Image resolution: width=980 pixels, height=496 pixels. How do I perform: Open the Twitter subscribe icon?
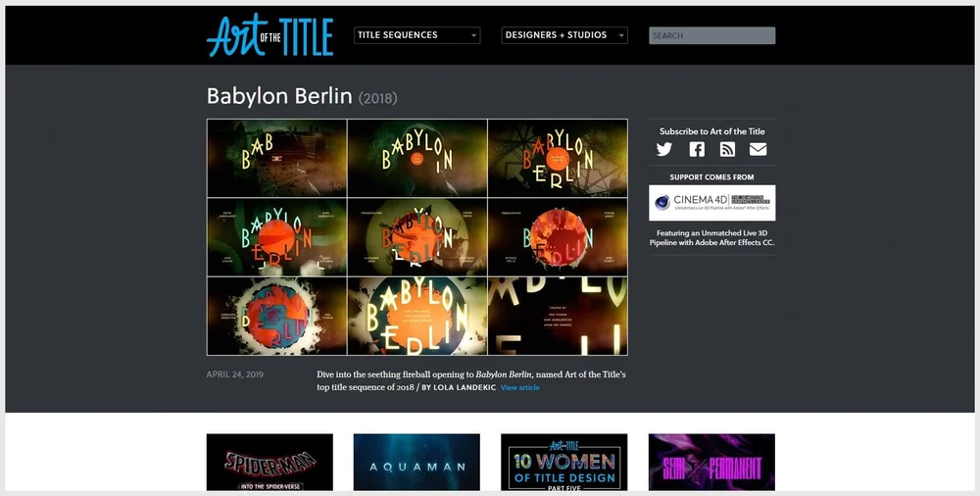tap(664, 149)
